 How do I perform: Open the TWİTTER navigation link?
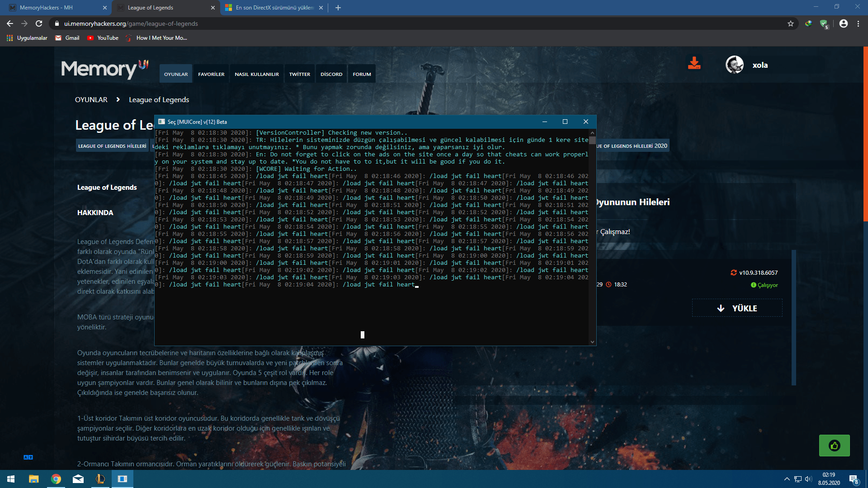click(300, 74)
